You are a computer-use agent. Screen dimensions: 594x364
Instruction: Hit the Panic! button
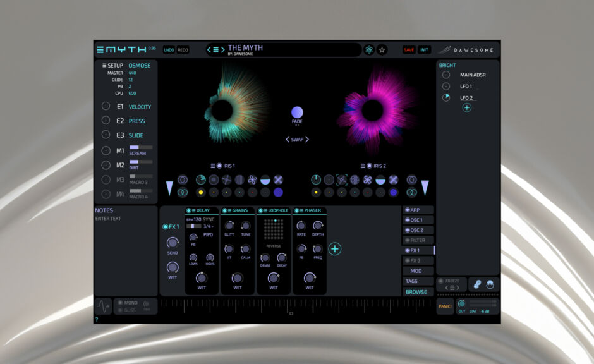pyautogui.click(x=445, y=306)
